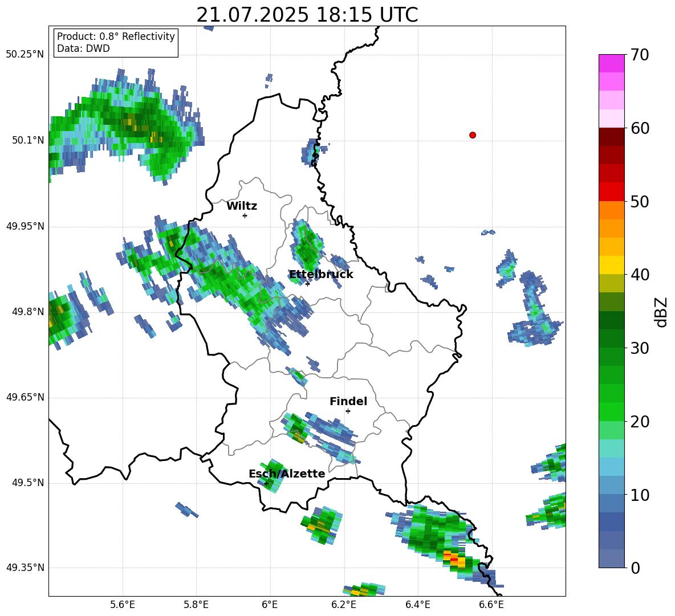Click the latitude label 49.95°N
Image resolution: width=675 pixels, height=616 pixels.
(x=25, y=227)
